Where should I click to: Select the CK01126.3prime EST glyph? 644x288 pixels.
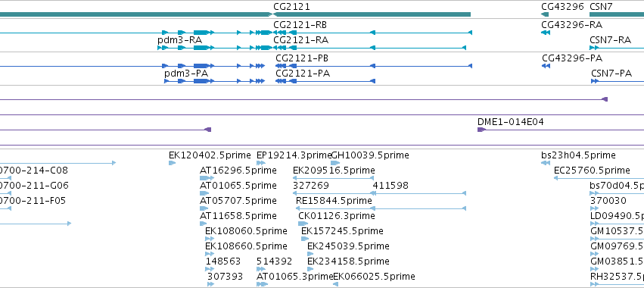click(303, 224)
